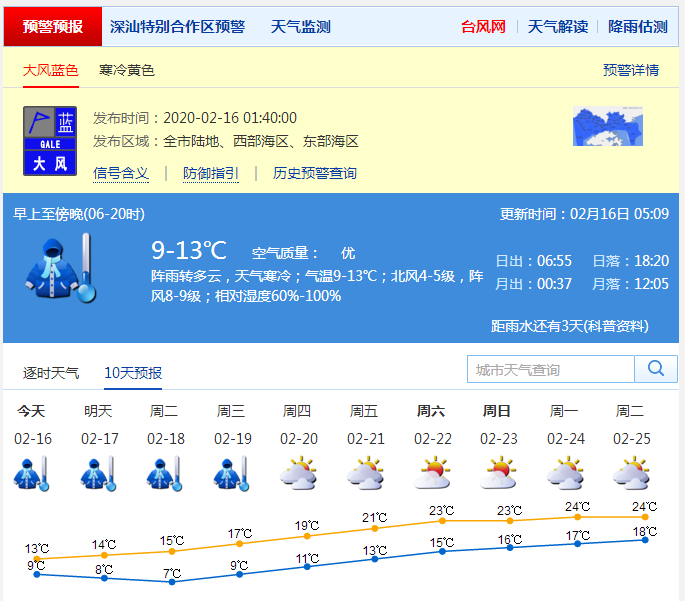Switch to the 寒冷黄色 warning tab
This screenshot has width=685, height=601.
click(x=127, y=70)
